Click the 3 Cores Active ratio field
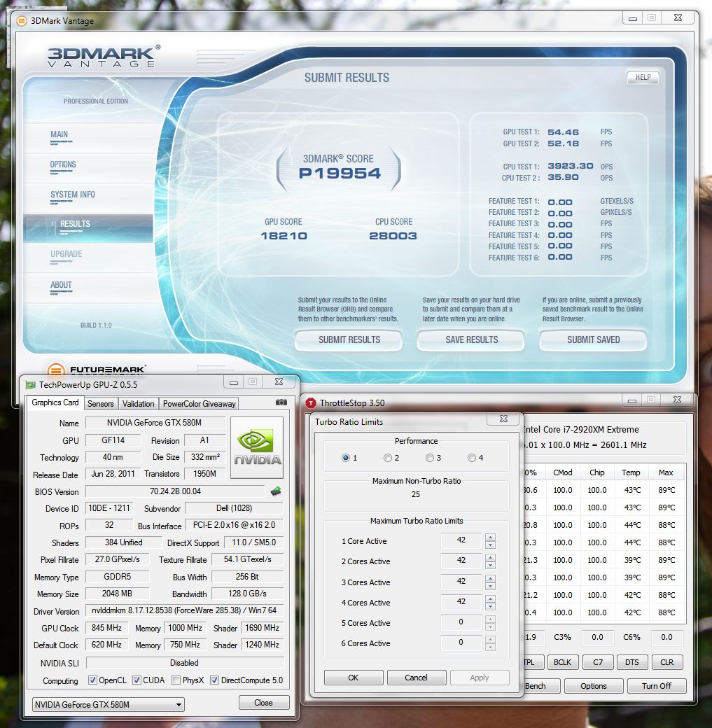Image resolution: width=712 pixels, height=728 pixels. tap(461, 581)
